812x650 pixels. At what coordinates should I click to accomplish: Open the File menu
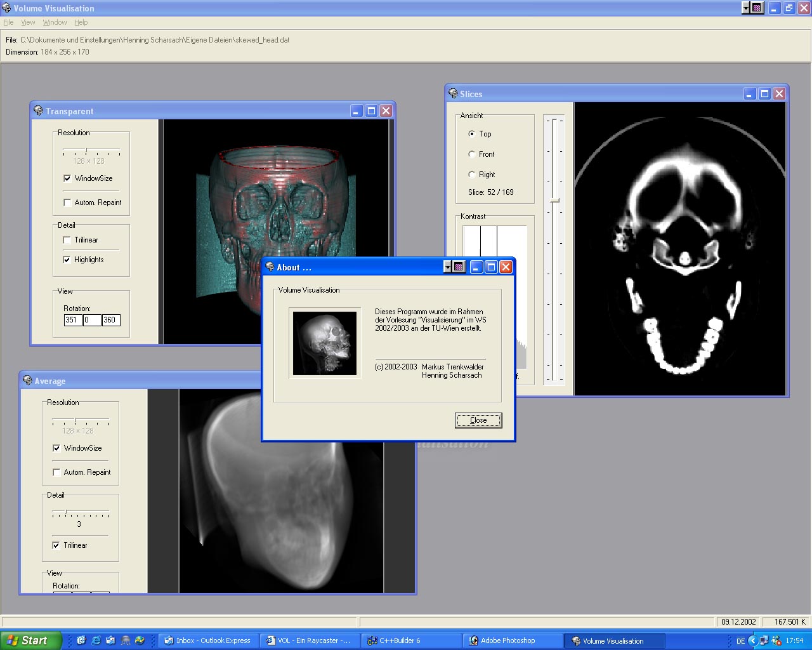pyautogui.click(x=8, y=22)
